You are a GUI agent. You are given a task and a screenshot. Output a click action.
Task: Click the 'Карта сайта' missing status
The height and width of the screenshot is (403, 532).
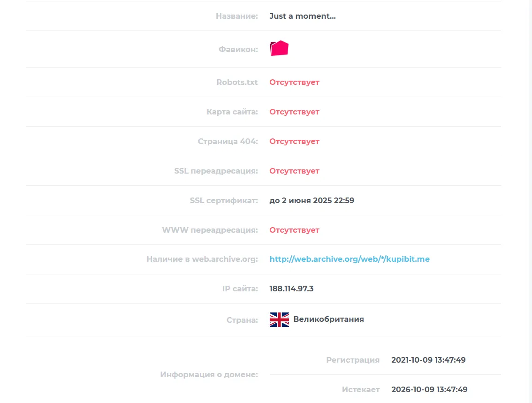point(294,112)
